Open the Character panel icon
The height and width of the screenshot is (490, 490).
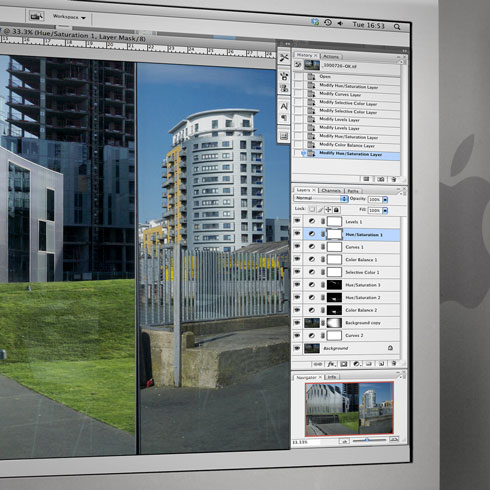click(284, 106)
